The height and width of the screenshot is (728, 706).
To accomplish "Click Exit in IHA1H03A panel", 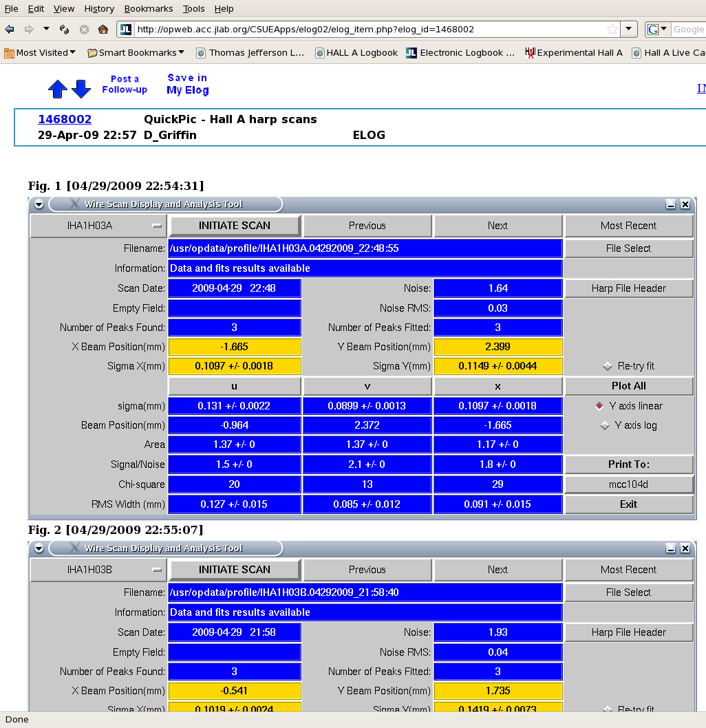I will pyautogui.click(x=628, y=504).
